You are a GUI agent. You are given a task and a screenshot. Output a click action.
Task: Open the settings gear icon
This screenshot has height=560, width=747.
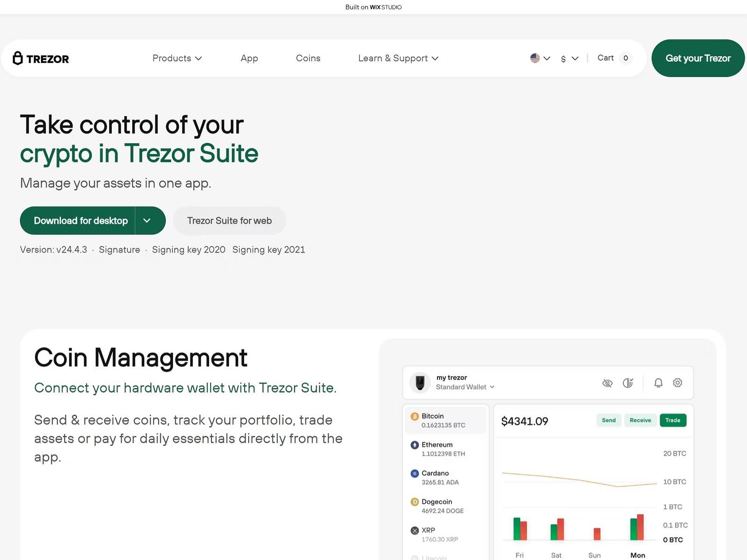click(x=677, y=383)
